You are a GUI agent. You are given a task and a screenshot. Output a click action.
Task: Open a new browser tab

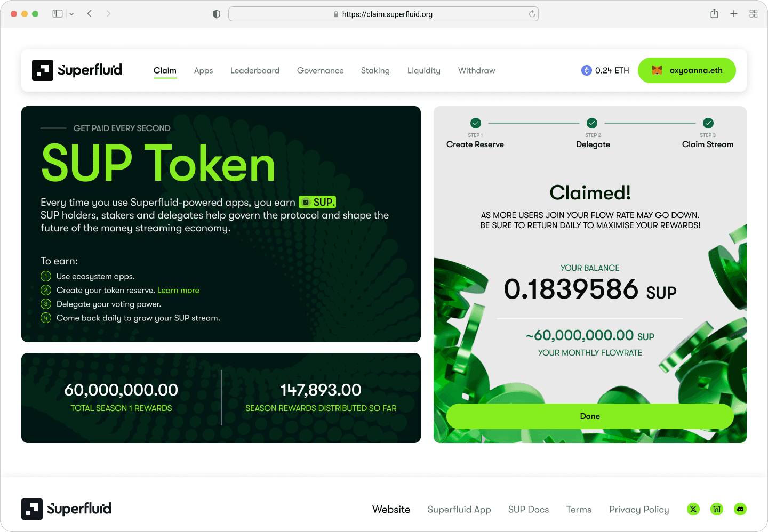734,14
